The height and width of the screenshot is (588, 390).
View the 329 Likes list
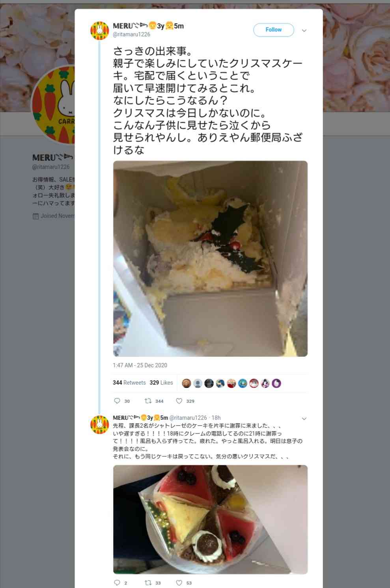pyautogui.click(x=161, y=383)
